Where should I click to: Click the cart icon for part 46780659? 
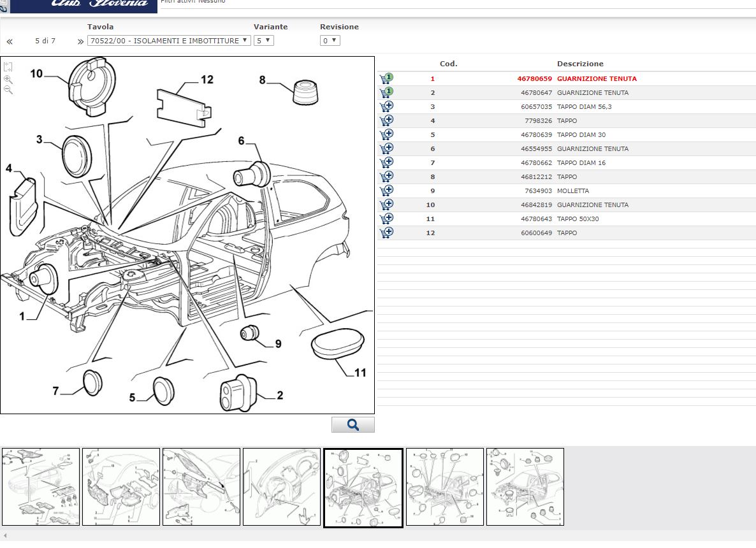(x=386, y=79)
